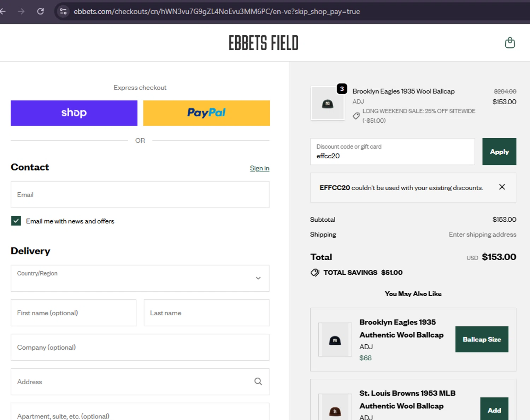This screenshot has width=530, height=420.
Task: Reload the page with refresh icon
Action: click(40, 11)
